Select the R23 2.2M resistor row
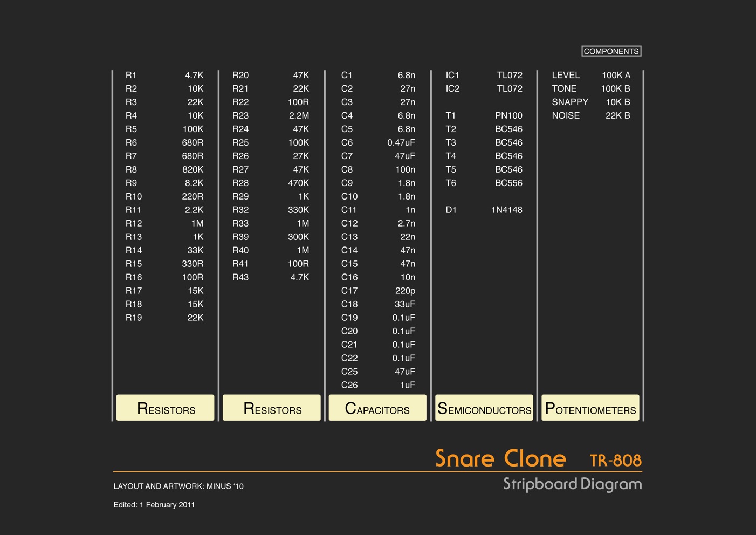 click(271, 116)
